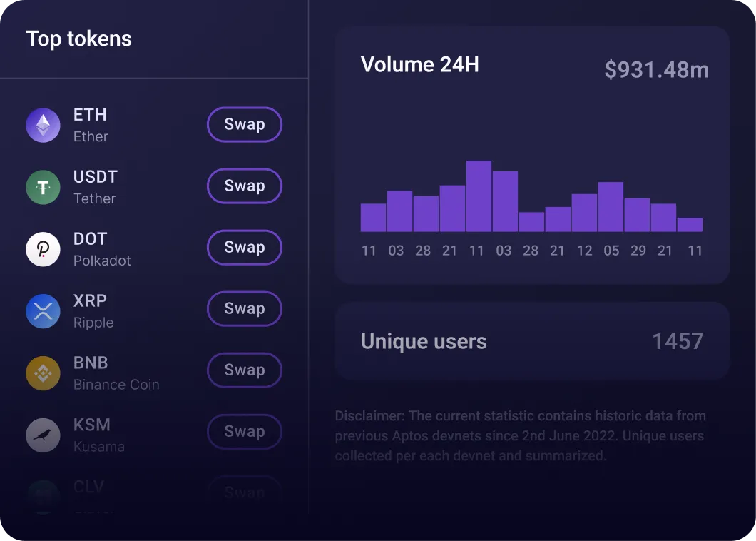Click the BNB Binance Coin icon
756x541 pixels.
tap(43, 372)
